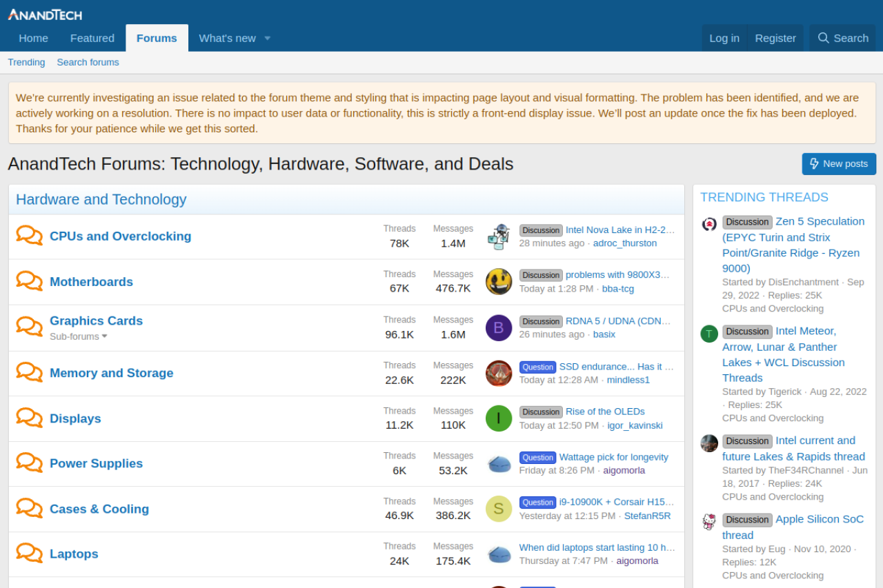
Task: Click the Motherboards forum chat bubble icon
Action: coord(29,281)
